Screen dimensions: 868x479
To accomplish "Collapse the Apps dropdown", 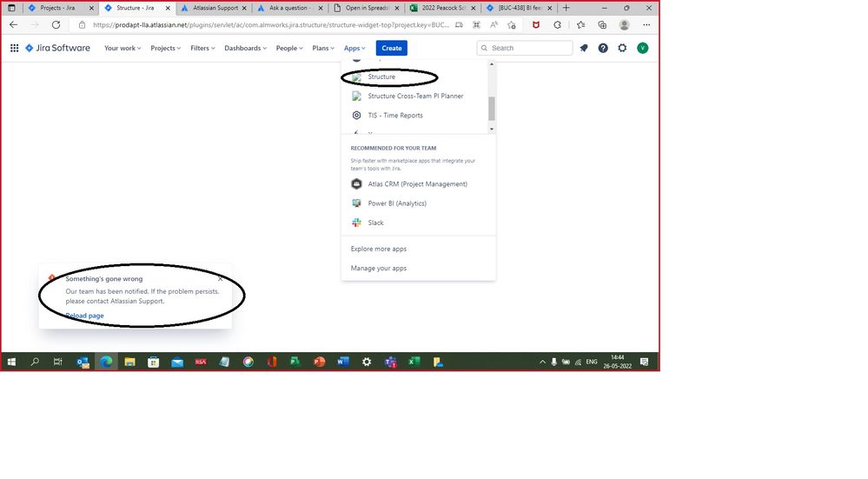I will tap(354, 48).
